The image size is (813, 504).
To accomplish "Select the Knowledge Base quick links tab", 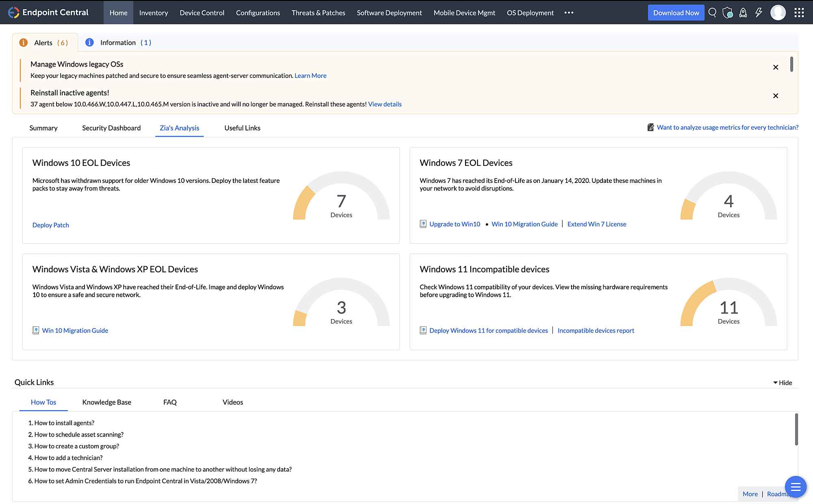I will (107, 402).
